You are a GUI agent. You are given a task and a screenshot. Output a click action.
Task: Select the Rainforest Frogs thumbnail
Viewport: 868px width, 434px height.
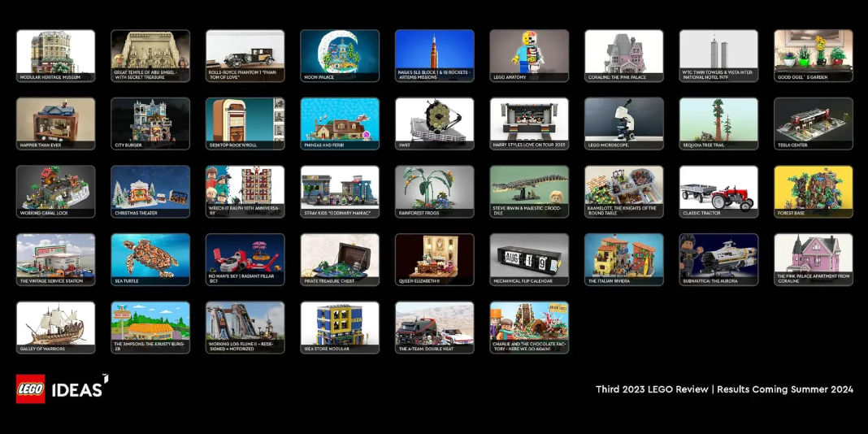tap(435, 192)
